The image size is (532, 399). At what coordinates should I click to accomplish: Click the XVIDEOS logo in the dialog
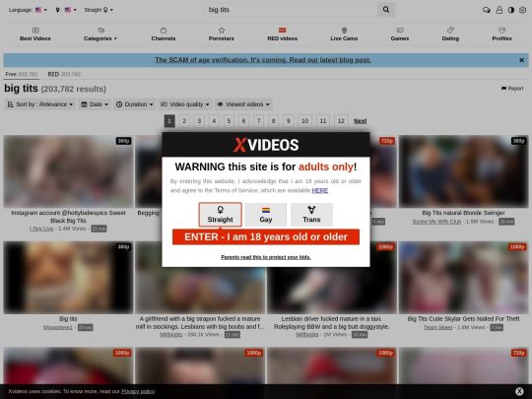pyautogui.click(x=266, y=145)
